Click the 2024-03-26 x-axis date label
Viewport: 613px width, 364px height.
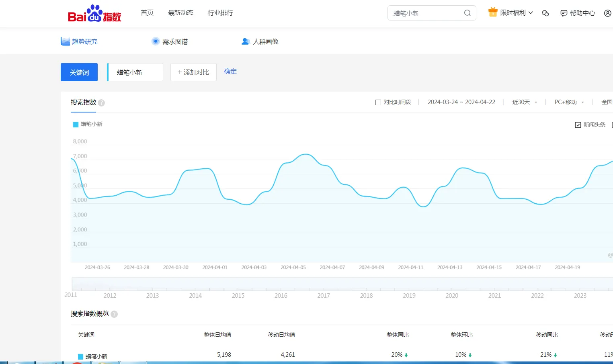97,268
